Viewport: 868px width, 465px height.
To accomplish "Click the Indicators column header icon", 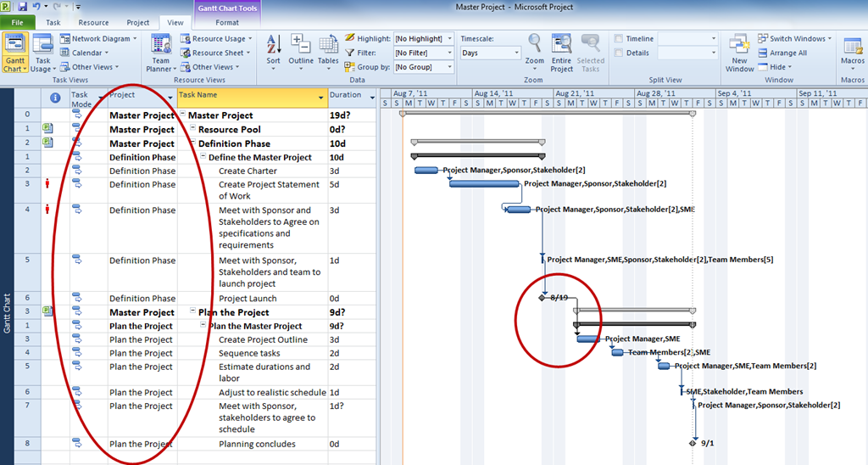I will [55, 98].
